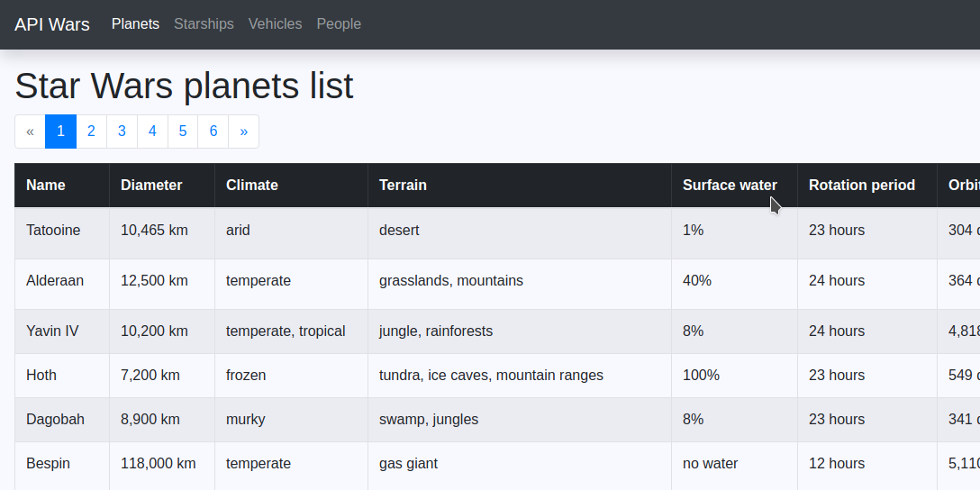
Task: Jump to page 2 of planets
Action: click(x=91, y=132)
